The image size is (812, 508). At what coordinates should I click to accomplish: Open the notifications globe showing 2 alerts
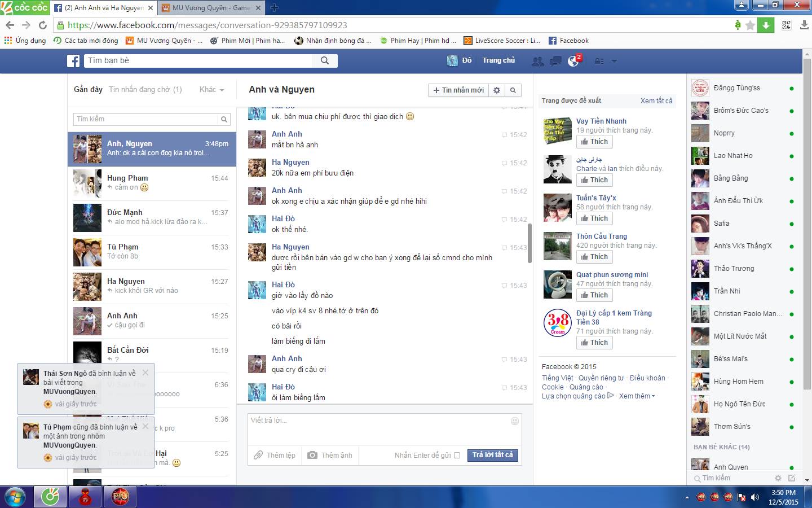click(x=573, y=61)
